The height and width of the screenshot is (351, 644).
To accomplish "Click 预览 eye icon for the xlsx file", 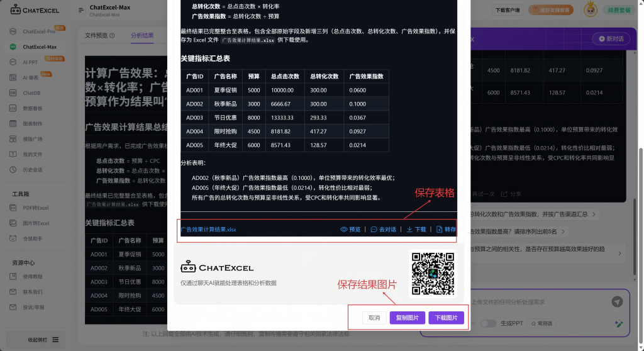I will point(344,230).
